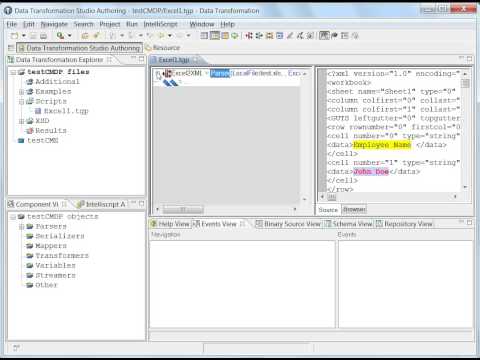The width and height of the screenshot is (480, 360).
Task: Select the Source tab below the XML
Action: click(328, 210)
